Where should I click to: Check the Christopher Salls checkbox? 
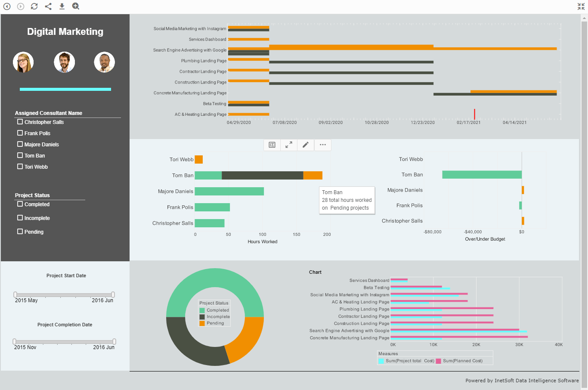coord(20,122)
